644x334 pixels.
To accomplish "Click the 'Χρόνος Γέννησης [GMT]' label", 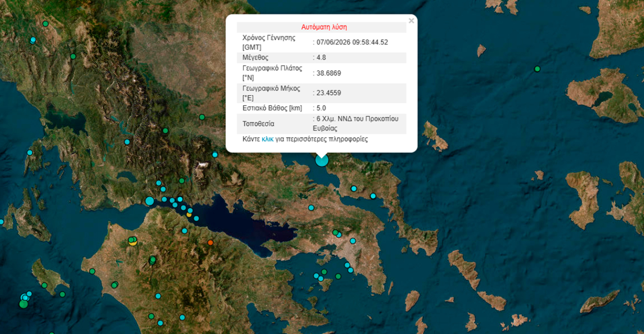I will 268,43.
